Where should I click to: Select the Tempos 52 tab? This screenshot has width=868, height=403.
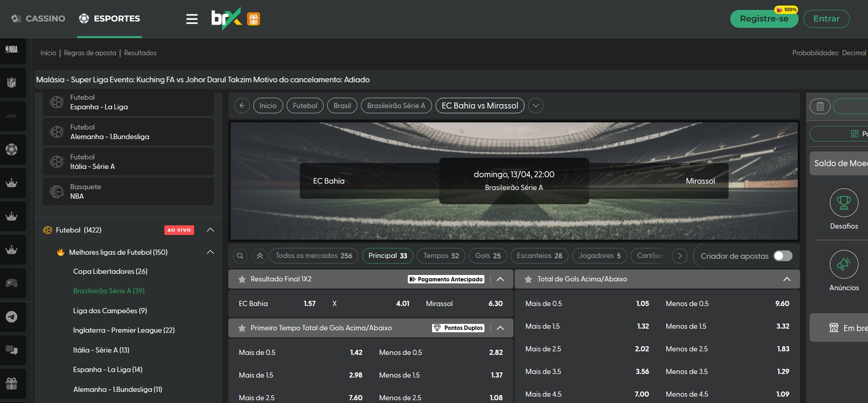point(441,256)
